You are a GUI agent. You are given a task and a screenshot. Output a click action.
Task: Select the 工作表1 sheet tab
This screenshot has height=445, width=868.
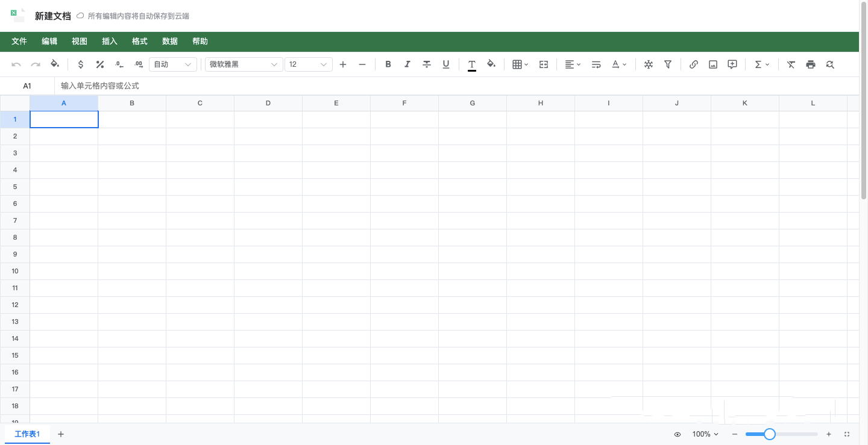(28, 434)
